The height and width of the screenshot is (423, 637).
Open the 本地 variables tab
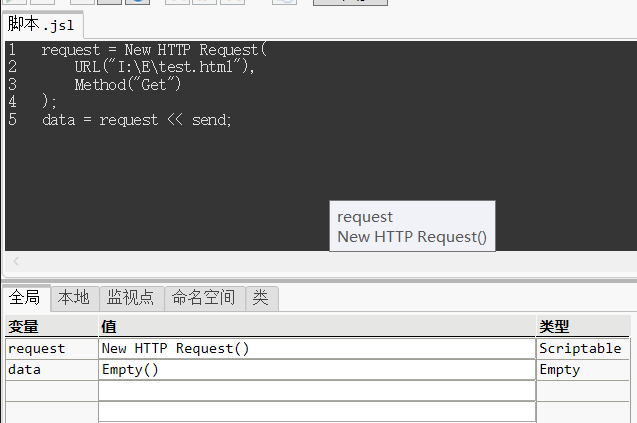click(x=73, y=298)
